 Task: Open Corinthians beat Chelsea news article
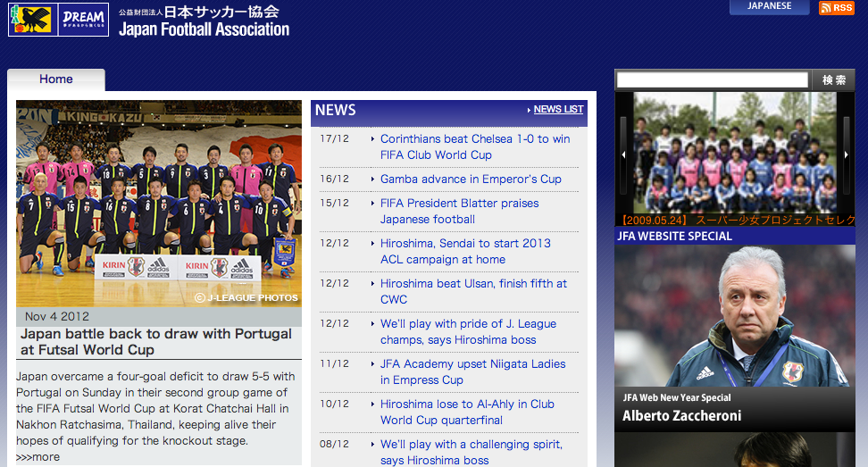pyautogui.click(x=475, y=146)
